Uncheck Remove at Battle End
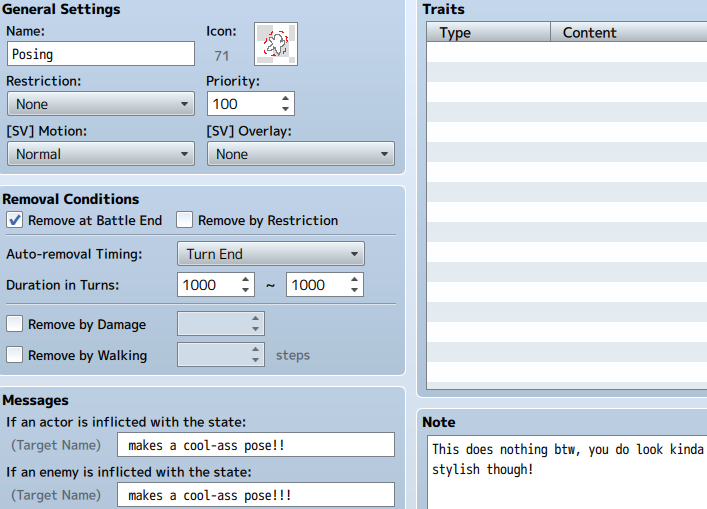707x509 pixels. click(x=15, y=220)
